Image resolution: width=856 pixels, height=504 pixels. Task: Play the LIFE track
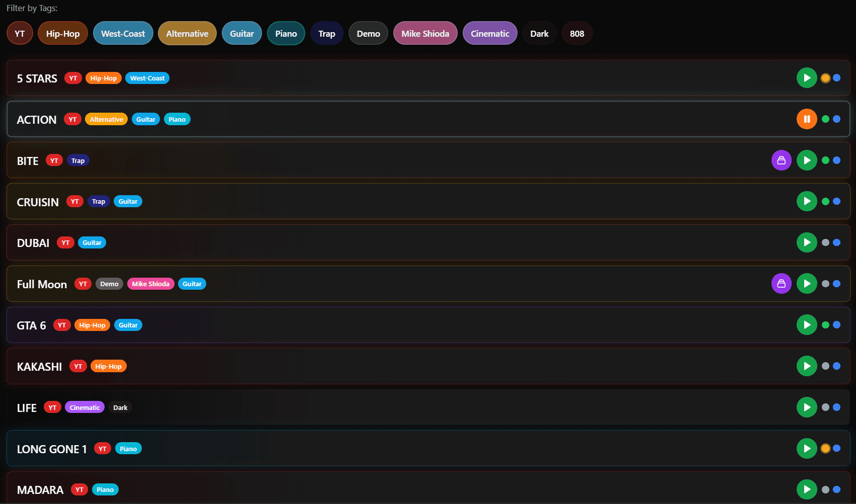pyautogui.click(x=807, y=407)
